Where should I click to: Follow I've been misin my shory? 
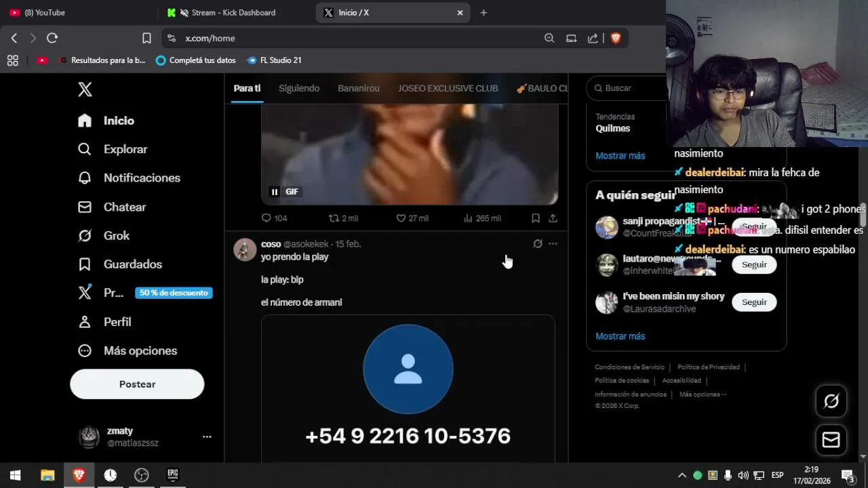(x=754, y=302)
